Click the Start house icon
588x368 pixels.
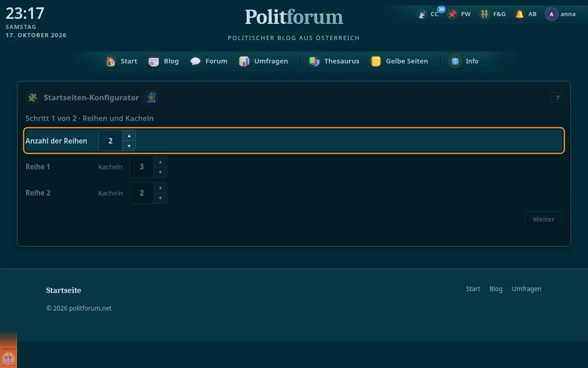tap(111, 61)
